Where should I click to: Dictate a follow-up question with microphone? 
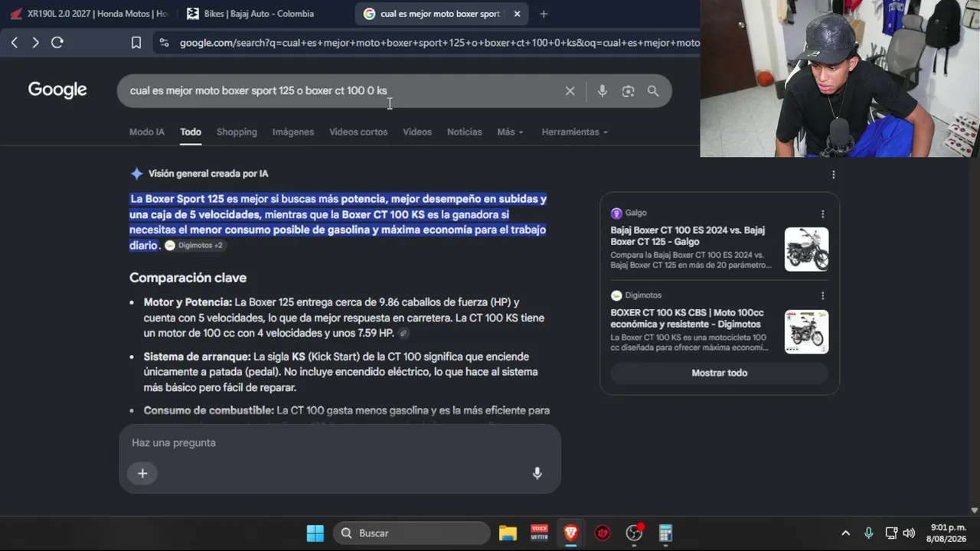click(x=537, y=474)
